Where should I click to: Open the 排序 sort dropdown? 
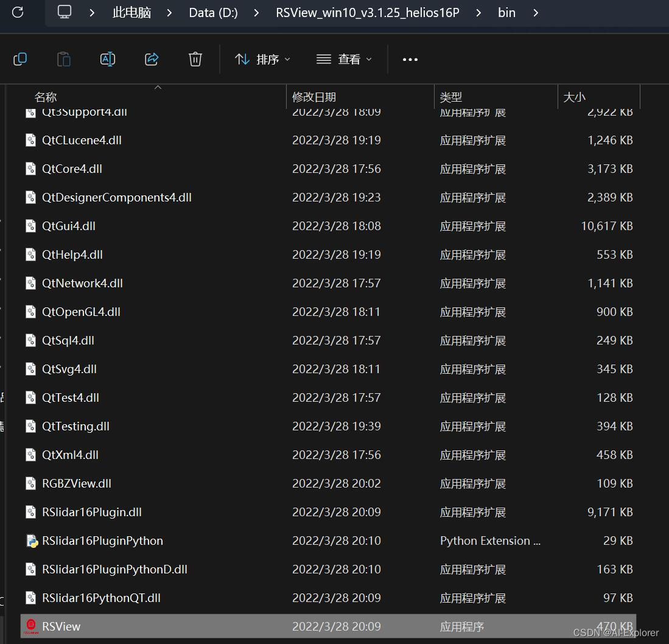click(262, 59)
